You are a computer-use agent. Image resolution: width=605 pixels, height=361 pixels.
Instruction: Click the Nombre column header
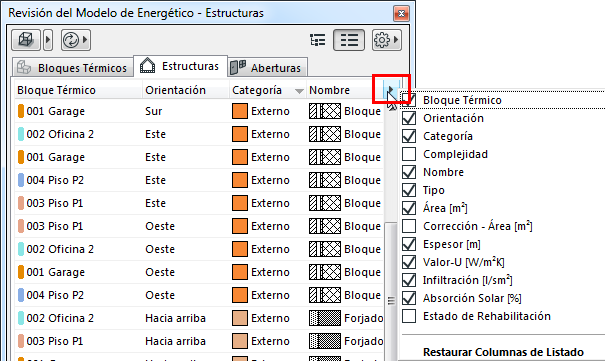point(345,90)
